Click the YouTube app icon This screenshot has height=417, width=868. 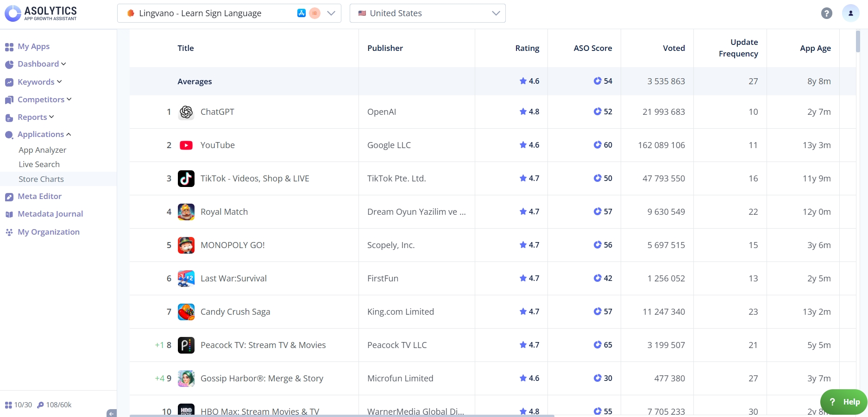186,145
